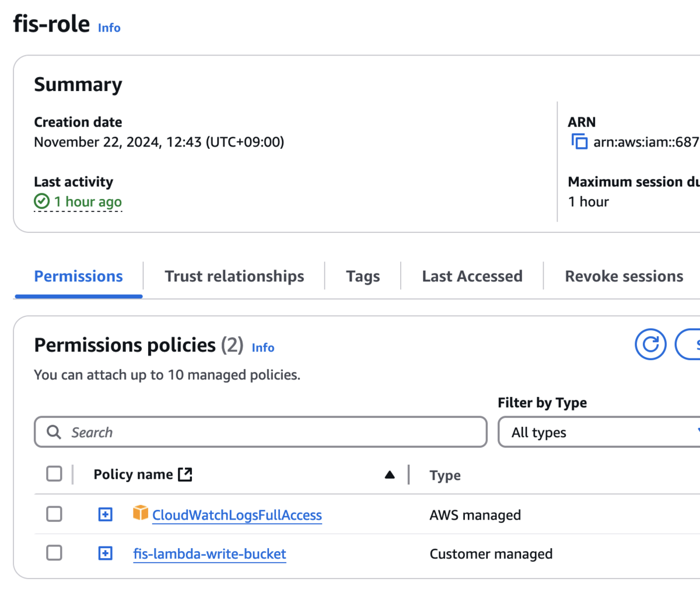Click the search magnifier icon
Screen dimensions: 700x589
pyautogui.click(x=54, y=432)
